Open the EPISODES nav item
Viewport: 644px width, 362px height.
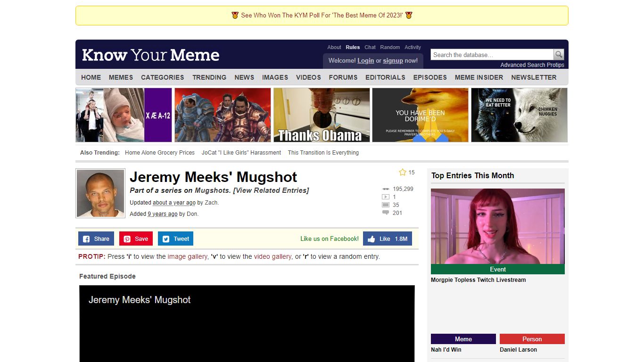pos(430,77)
